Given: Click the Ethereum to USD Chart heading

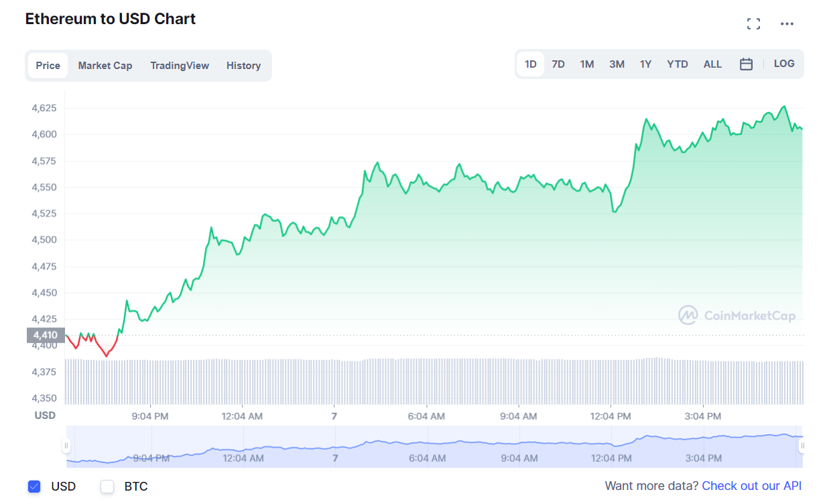Looking at the screenshot, I should (x=111, y=19).
